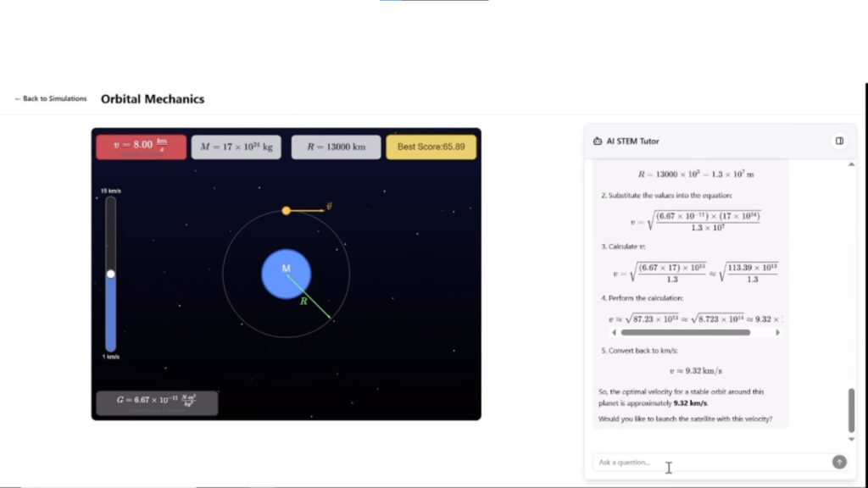Go back via Back to Simulations link
868x488 pixels.
51,99
